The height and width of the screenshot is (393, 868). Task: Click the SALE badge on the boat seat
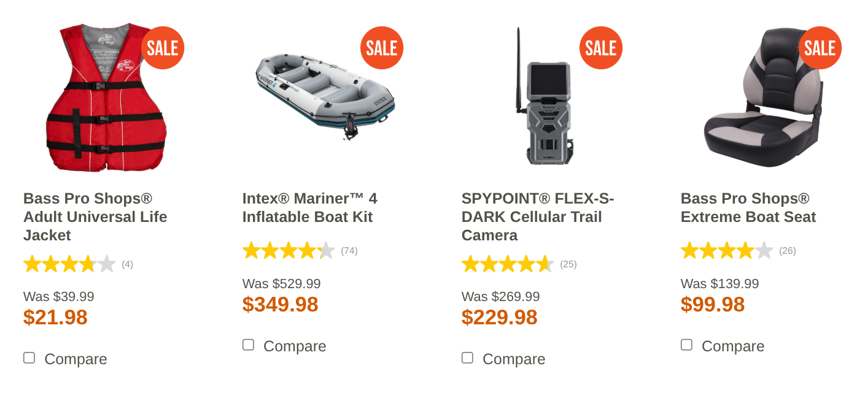pyautogui.click(x=820, y=47)
